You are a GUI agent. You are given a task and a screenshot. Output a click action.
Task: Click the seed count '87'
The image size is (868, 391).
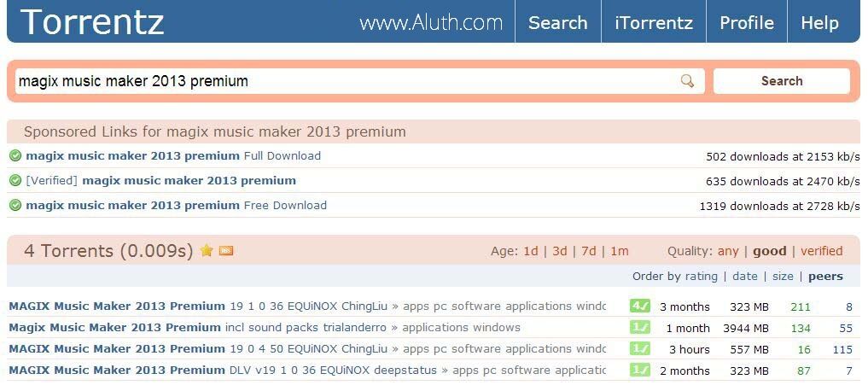[804, 371]
